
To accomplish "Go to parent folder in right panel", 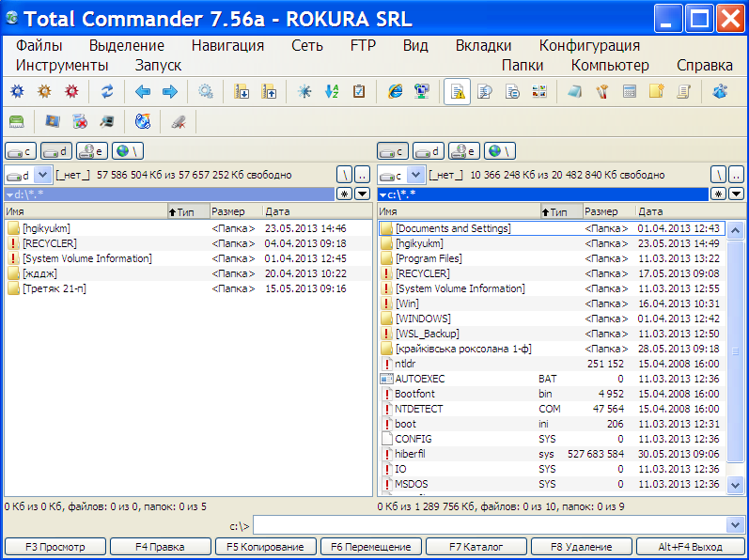I will click(737, 175).
